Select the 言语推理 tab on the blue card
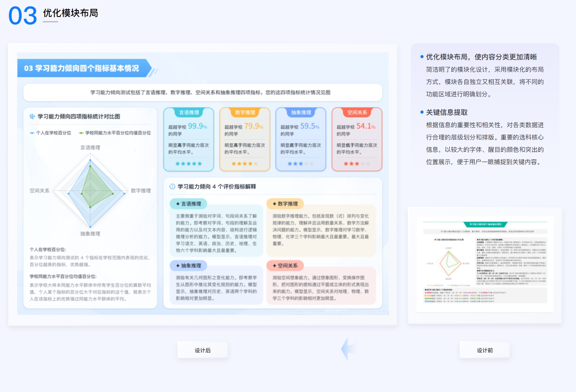Image resolution: width=576 pixels, height=392 pixels. (189, 112)
